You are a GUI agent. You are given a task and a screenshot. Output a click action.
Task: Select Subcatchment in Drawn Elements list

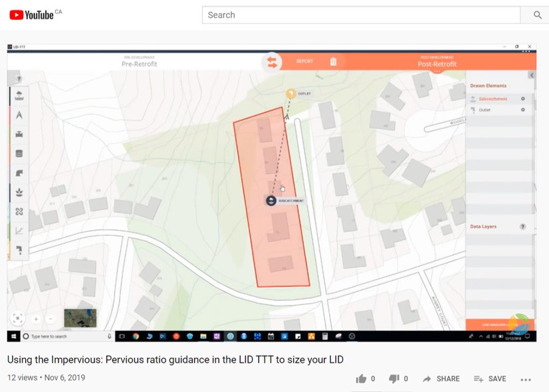[493, 99]
